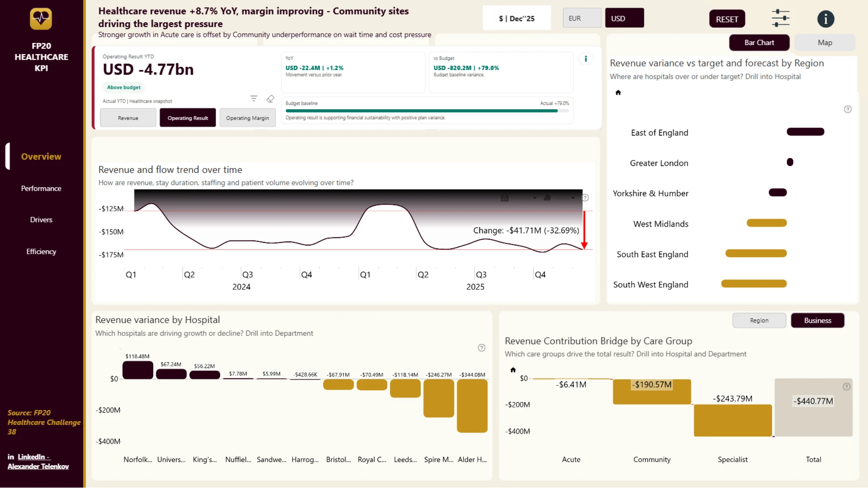The height and width of the screenshot is (488, 868).
Task: Select the USD currency toggle
Action: (624, 18)
